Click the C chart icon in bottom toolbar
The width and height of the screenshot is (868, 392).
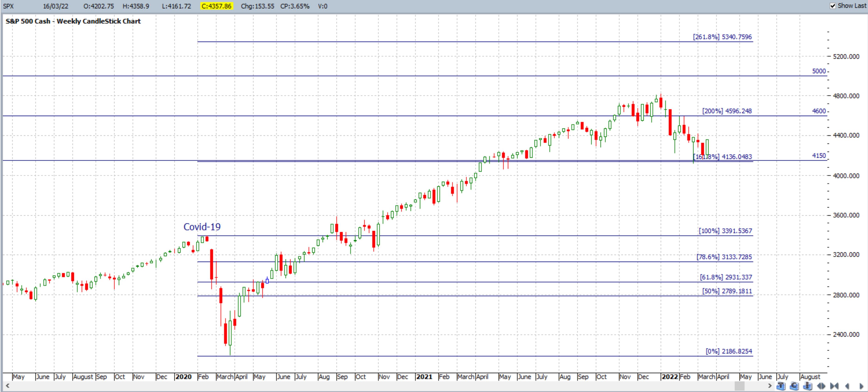pos(794,386)
